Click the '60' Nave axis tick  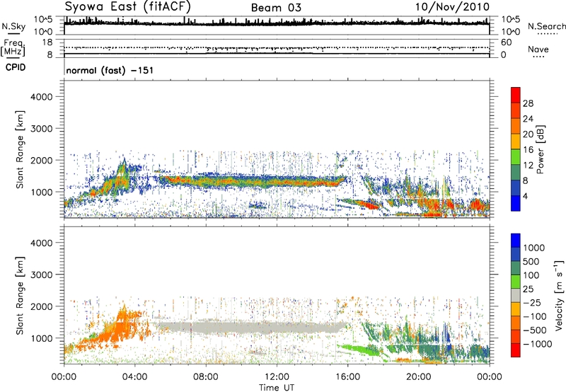click(506, 42)
